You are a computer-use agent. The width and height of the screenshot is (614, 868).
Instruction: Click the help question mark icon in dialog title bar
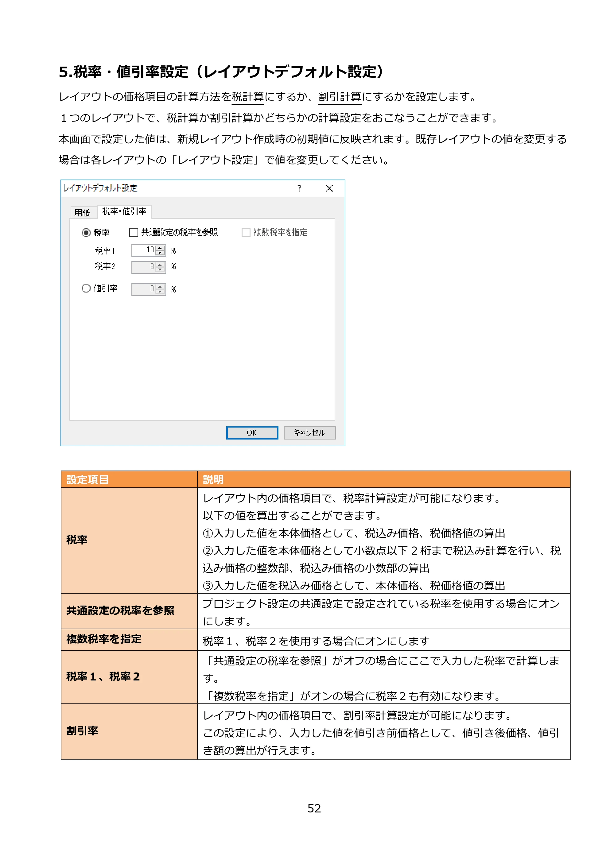(299, 188)
